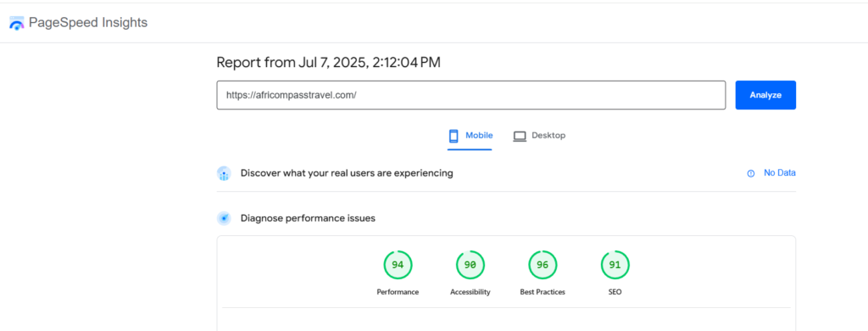Viewport: 868px width, 331px height.
Task: Open the SEO score gauge 91
Action: [615, 265]
